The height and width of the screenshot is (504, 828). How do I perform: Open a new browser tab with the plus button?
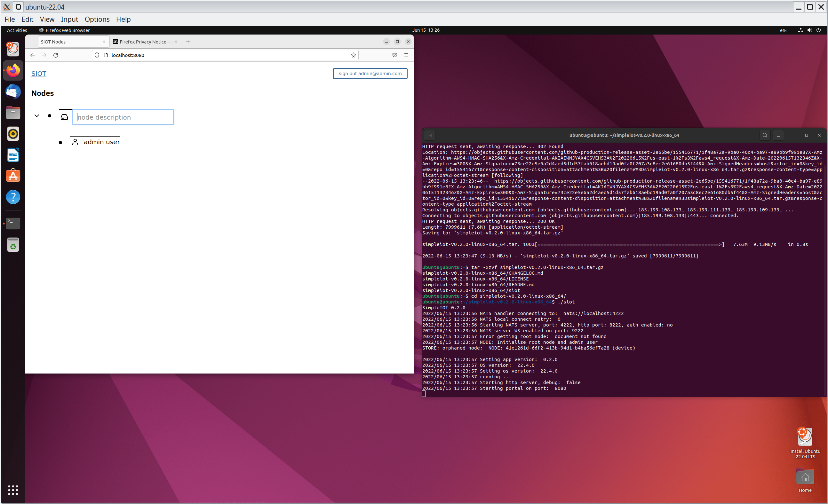coord(188,42)
